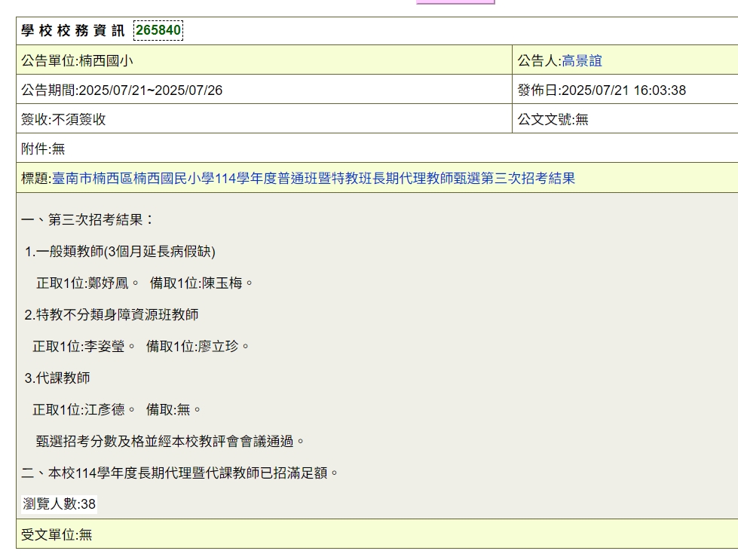Open the announcer link 高景誼
The width and height of the screenshot is (738, 560).
tap(582, 61)
